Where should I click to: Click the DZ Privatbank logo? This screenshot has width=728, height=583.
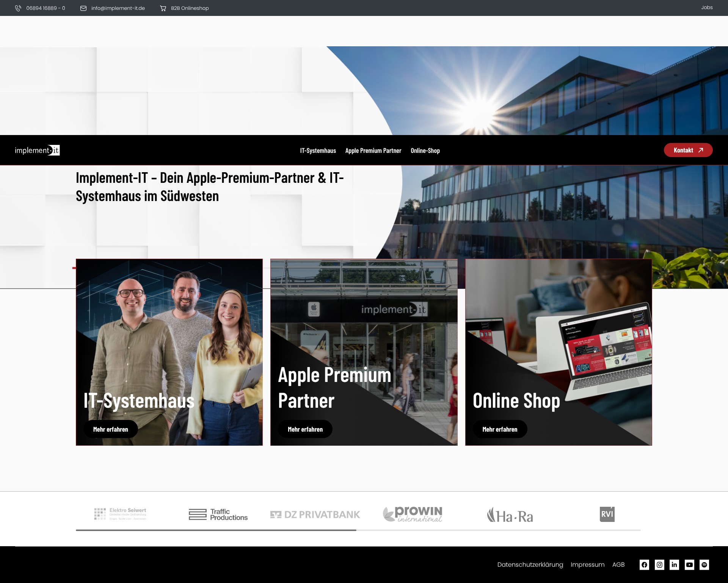[315, 515]
